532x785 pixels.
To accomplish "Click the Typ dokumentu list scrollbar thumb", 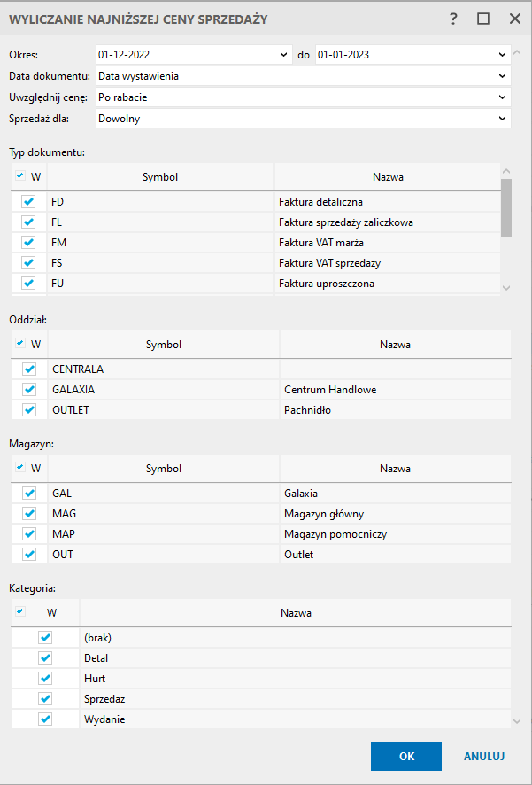I will (x=506, y=207).
